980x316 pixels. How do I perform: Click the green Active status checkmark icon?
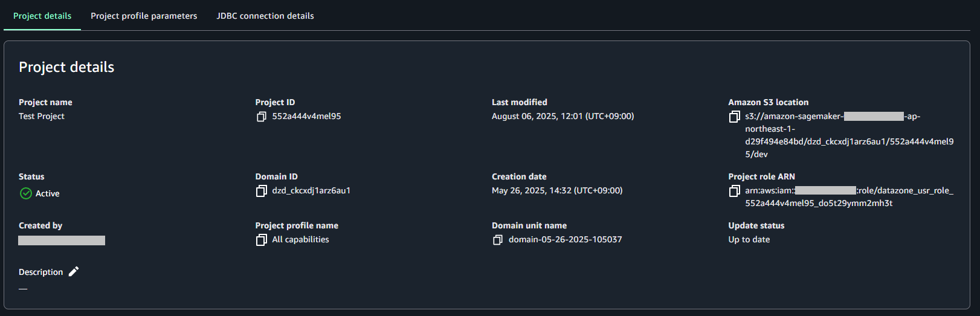coord(26,193)
